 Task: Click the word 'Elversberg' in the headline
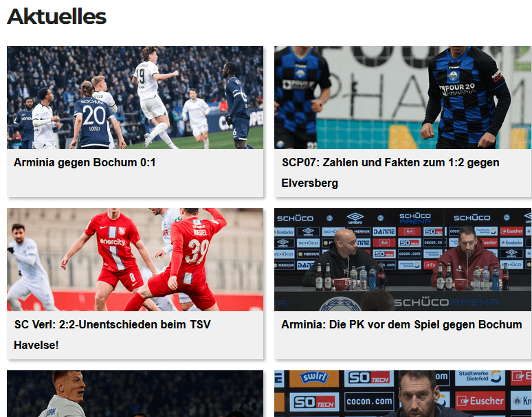309,183
